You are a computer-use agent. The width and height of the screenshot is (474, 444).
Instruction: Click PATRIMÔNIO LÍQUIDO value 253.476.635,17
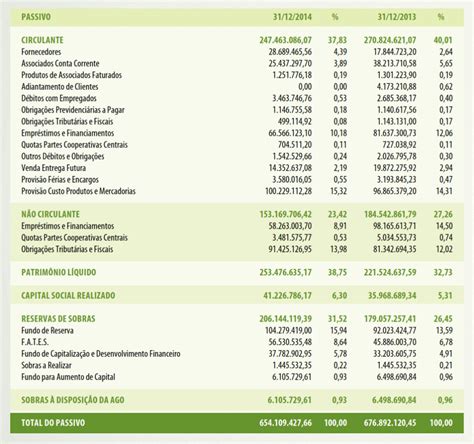pyautogui.click(x=286, y=272)
